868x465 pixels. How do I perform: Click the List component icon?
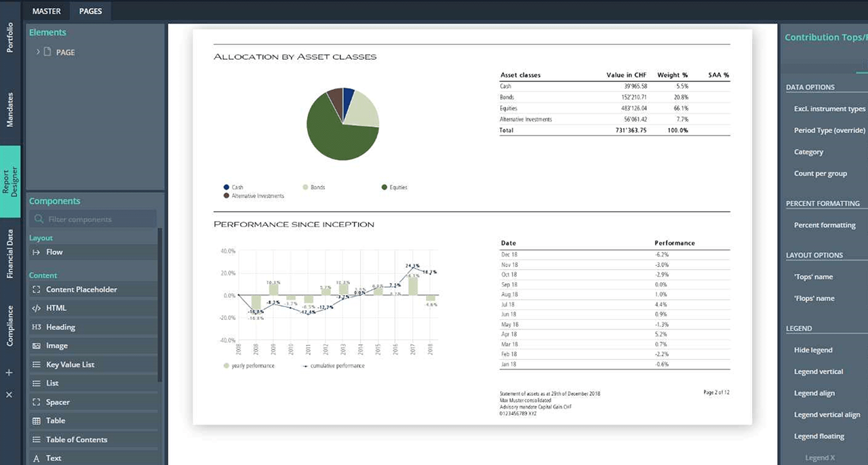(x=37, y=383)
